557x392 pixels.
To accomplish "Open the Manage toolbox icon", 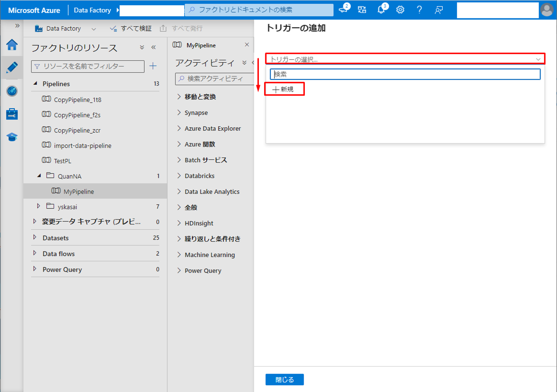I will [x=12, y=114].
